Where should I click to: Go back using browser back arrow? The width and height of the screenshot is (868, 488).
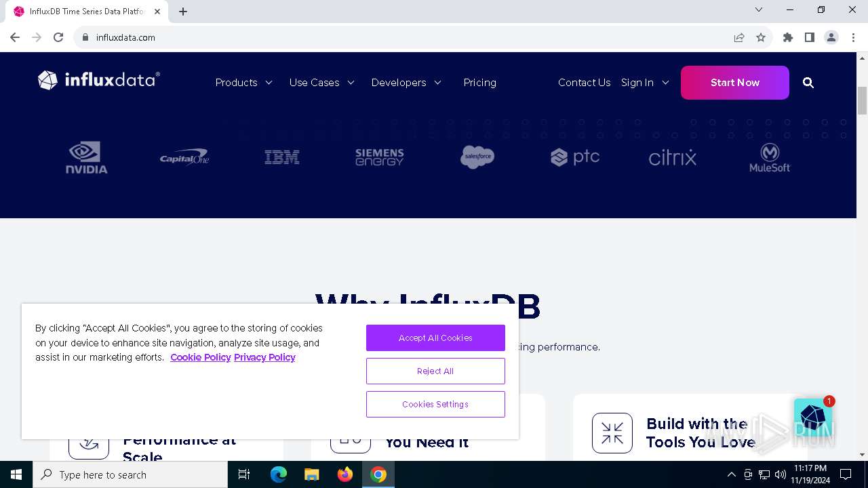coord(15,37)
